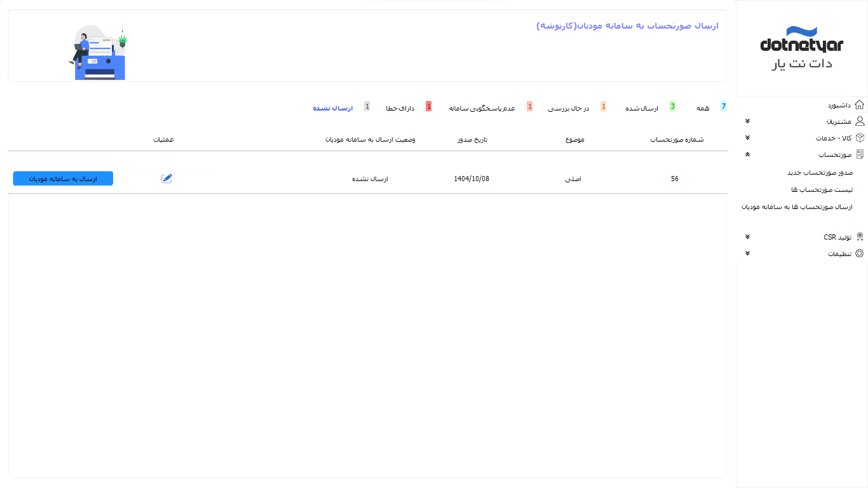The image size is (868, 488).
Task: Switch to the همه tab
Action: pos(703,109)
